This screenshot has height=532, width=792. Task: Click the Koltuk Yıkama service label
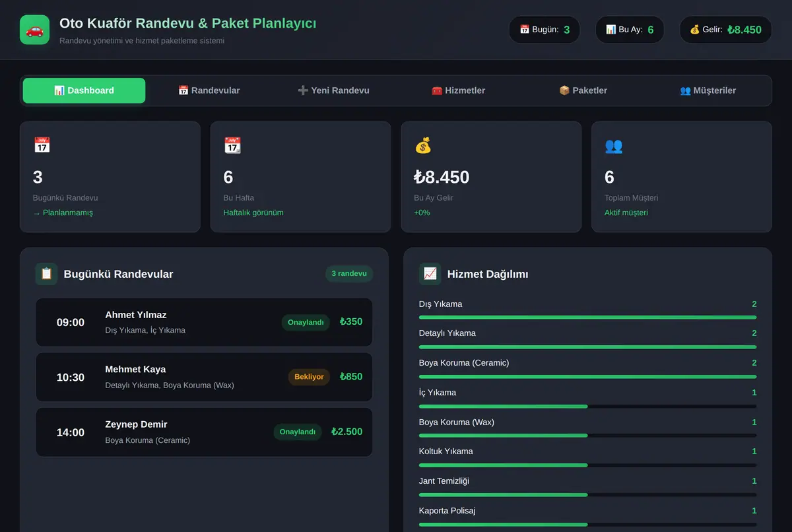coord(446,451)
